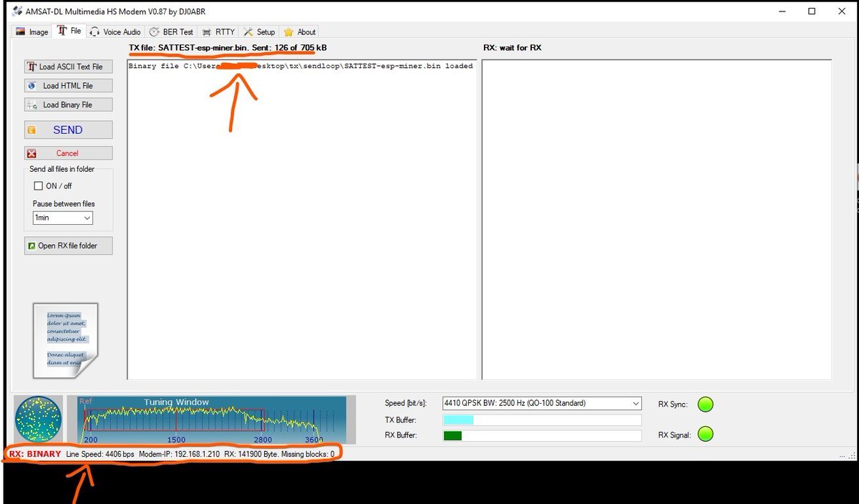Click the TX Buffer progress bar
This screenshot has height=504, width=859.
coord(541,420)
